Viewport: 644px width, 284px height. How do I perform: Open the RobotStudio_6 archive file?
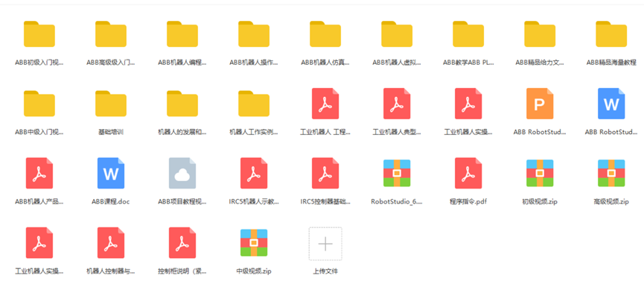click(x=397, y=173)
